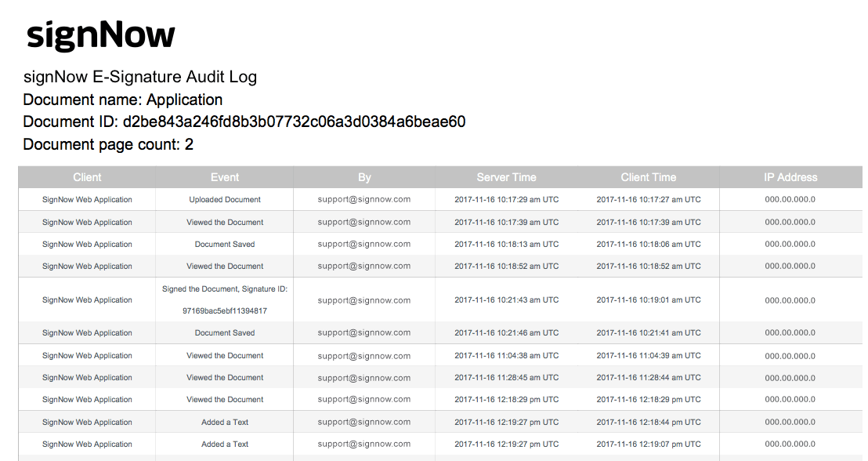
Task: Click the IP Address column header
Action: [790, 177]
